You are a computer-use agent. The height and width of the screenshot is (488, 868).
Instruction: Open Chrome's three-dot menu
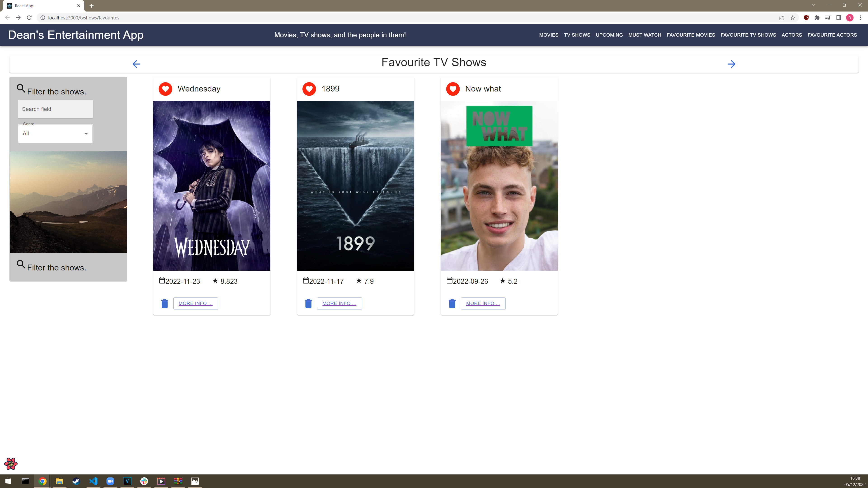[860, 18]
